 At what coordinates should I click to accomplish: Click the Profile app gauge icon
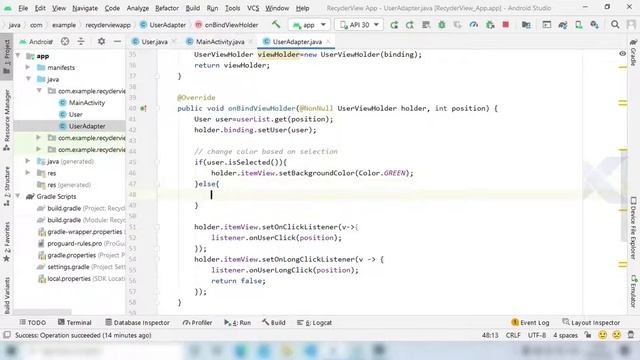click(473, 25)
